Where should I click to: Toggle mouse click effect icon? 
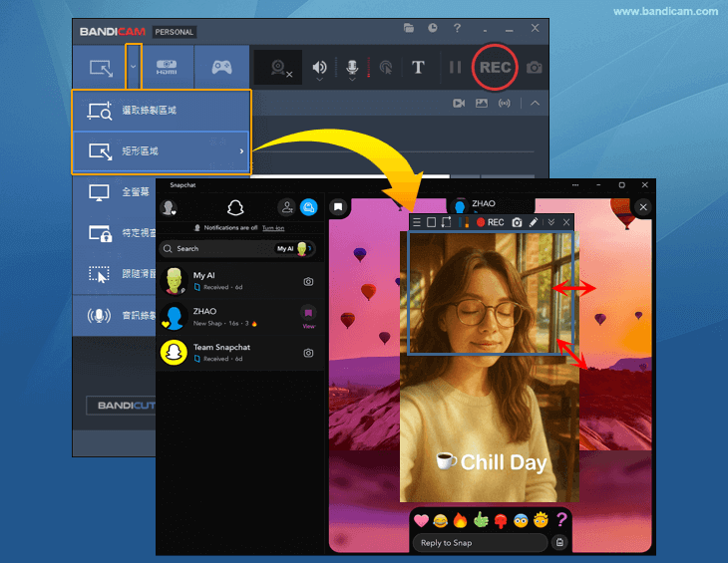386,68
